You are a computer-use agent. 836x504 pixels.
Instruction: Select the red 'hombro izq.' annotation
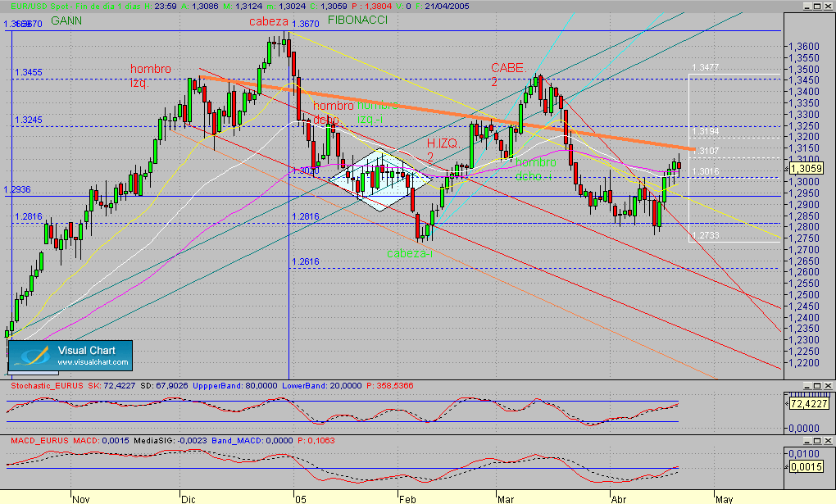[x=151, y=76]
